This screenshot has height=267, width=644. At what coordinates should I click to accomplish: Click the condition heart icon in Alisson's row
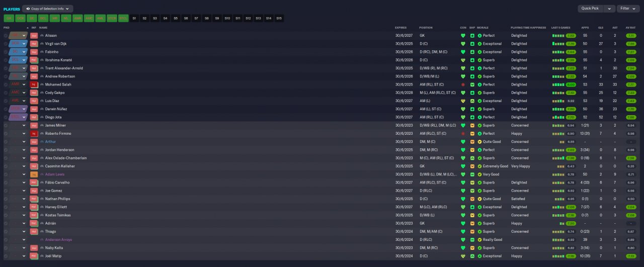tap(463, 36)
